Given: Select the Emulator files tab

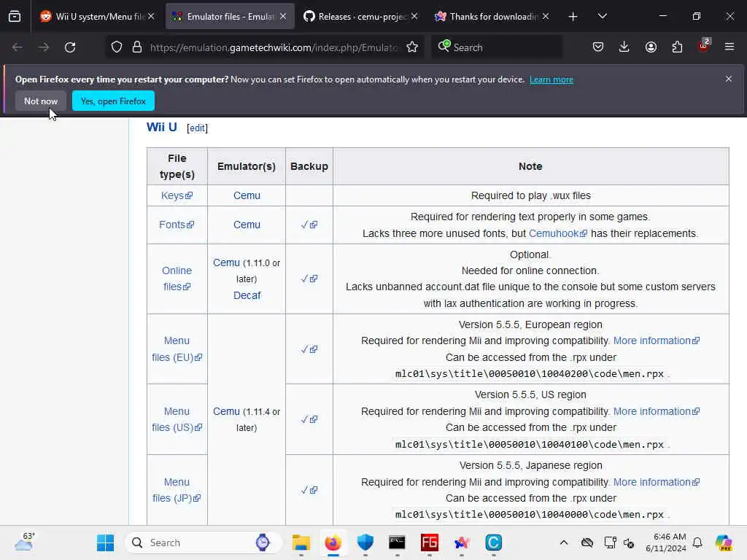Looking at the screenshot, I should point(229,16).
